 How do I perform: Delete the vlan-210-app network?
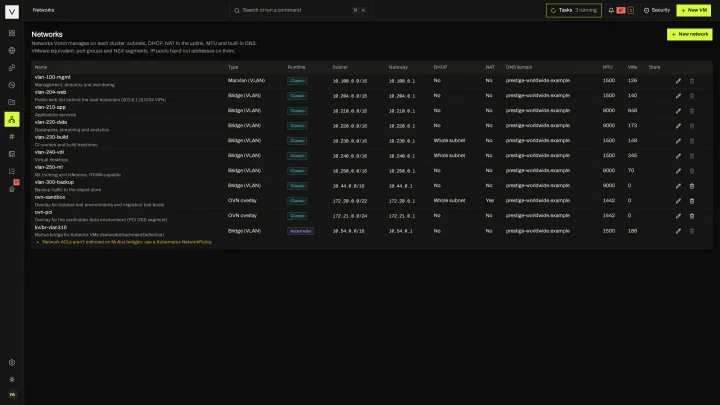pos(692,111)
